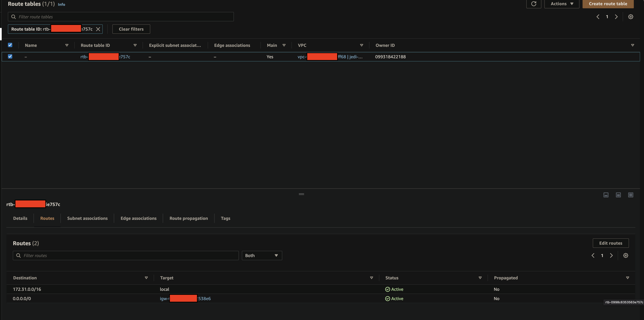Open route tables preferences gear
The image size is (644, 320).
click(x=630, y=17)
